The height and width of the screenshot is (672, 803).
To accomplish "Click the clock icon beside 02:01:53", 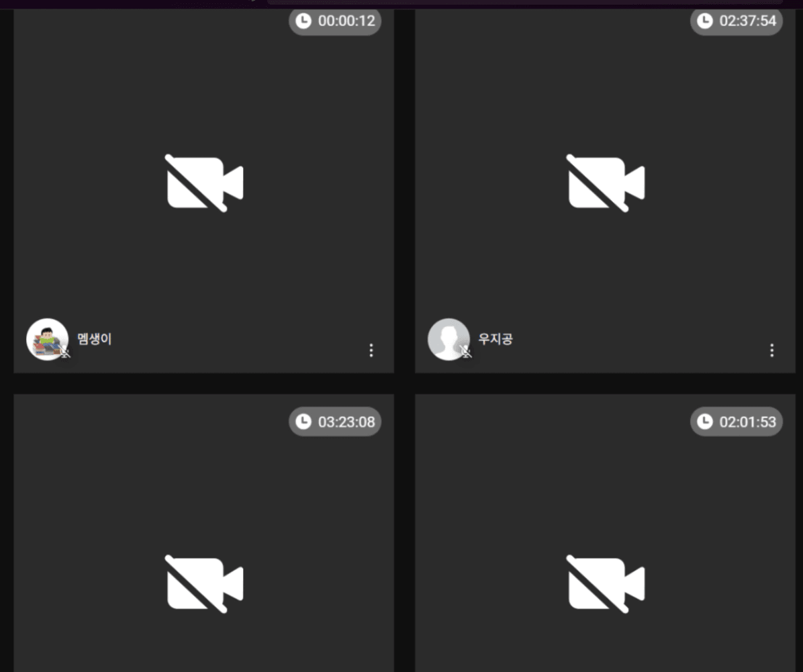I will tap(705, 422).
